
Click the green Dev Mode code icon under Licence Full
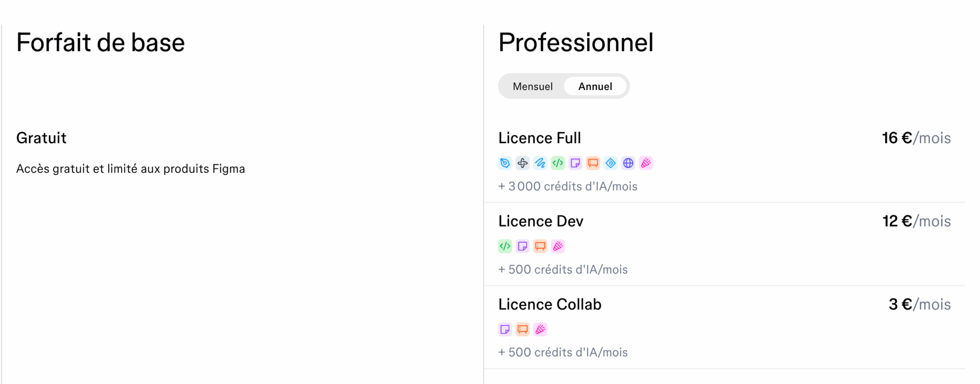pyautogui.click(x=558, y=163)
